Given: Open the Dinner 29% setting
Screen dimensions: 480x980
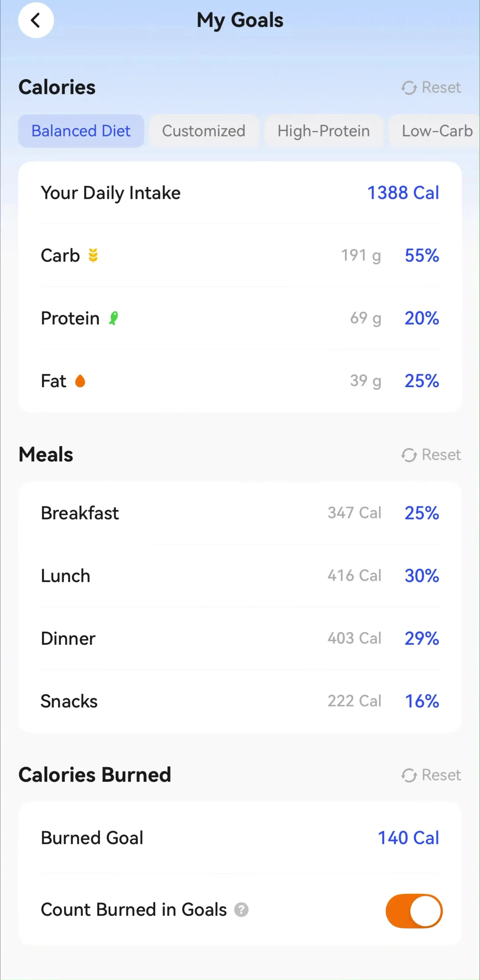Looking at the screenshot, I should coord(422,639).
